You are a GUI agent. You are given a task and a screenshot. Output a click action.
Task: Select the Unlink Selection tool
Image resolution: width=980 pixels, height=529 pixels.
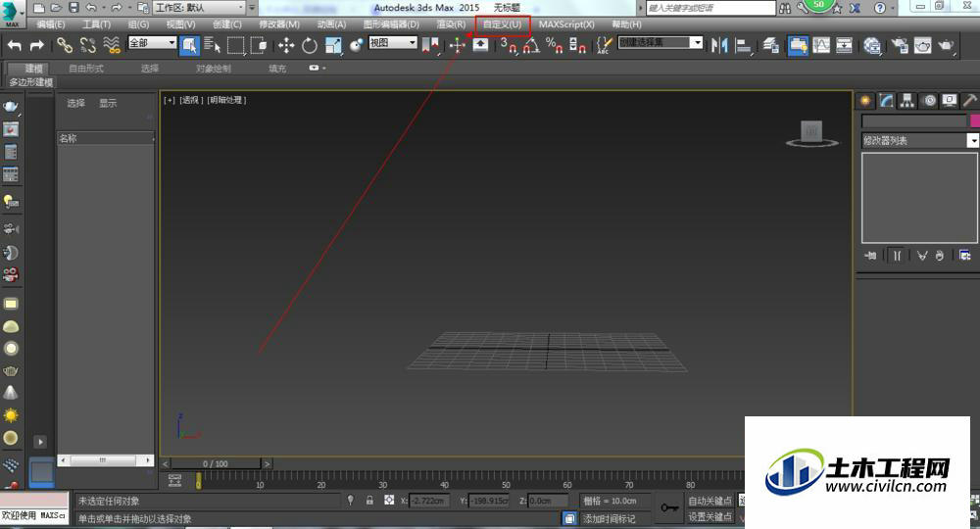tap(88, 45)
